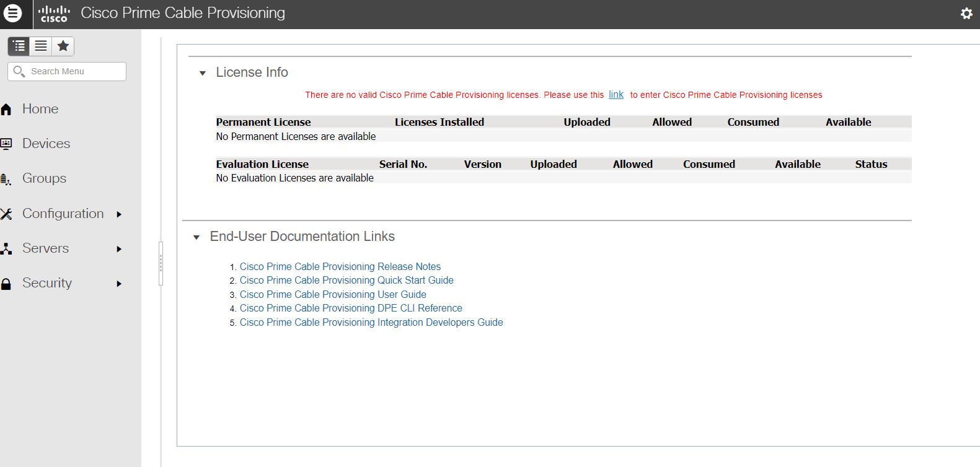Select 'No Permanent Licenses are available' text
980x467 pixels.
click(296, 136)
